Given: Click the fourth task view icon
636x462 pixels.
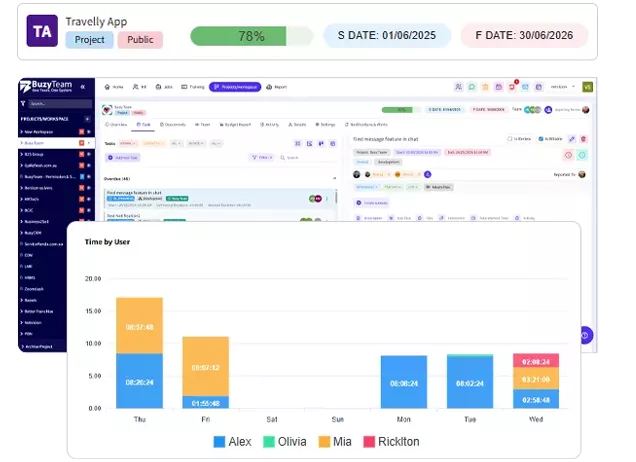Looking at the screenshot, I should pos(333,144).
